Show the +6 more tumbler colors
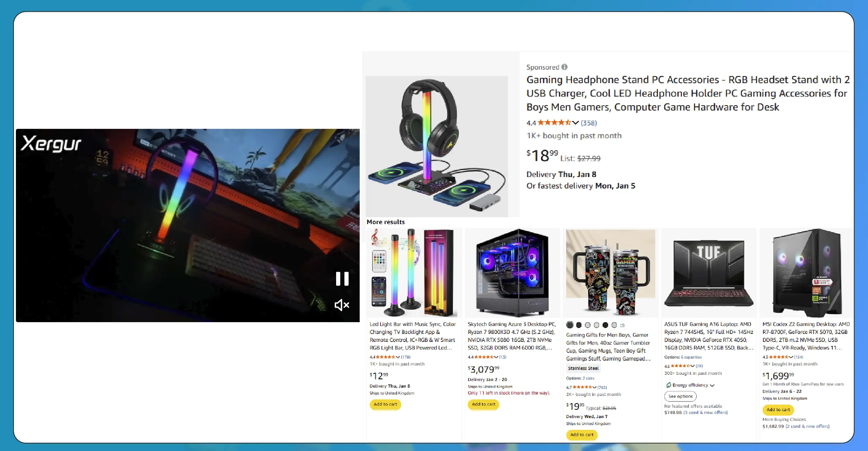The height and width of the screenshot is (451, 868). click(622, 325)
